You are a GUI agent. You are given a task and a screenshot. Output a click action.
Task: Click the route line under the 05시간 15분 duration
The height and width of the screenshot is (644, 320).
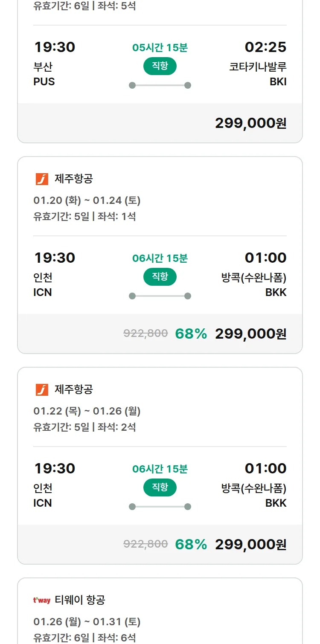pyautogui.click(x=160, y=85)
